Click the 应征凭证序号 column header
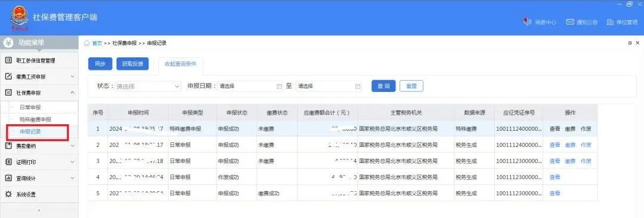 pos(519,113)
